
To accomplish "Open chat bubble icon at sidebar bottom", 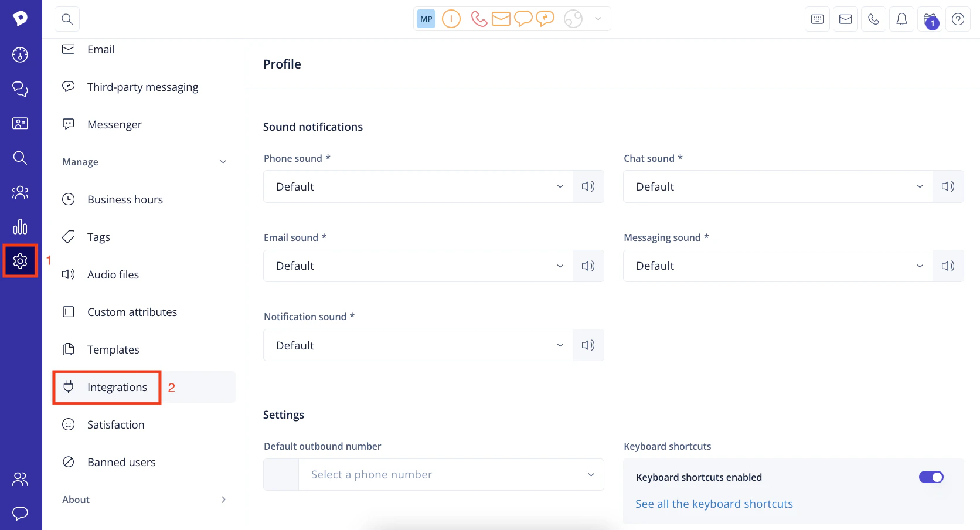I will click(21, 514).
